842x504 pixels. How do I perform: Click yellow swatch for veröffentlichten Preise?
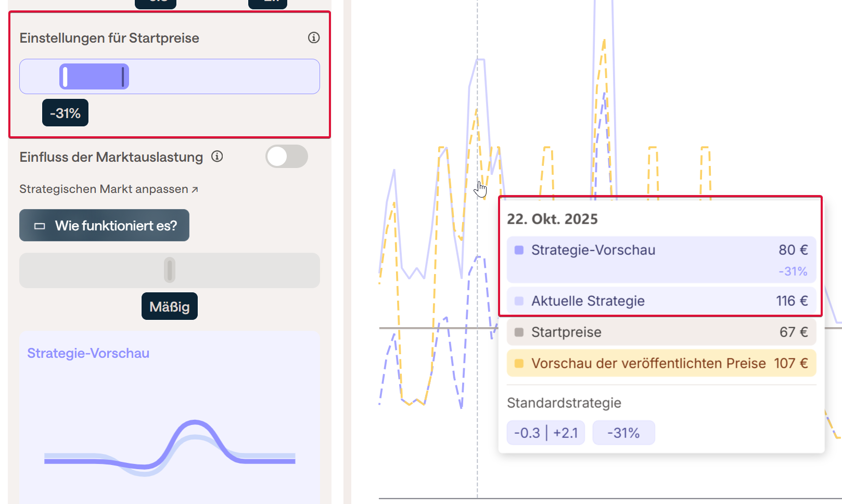pyautogui.click(x=519, y=364)
